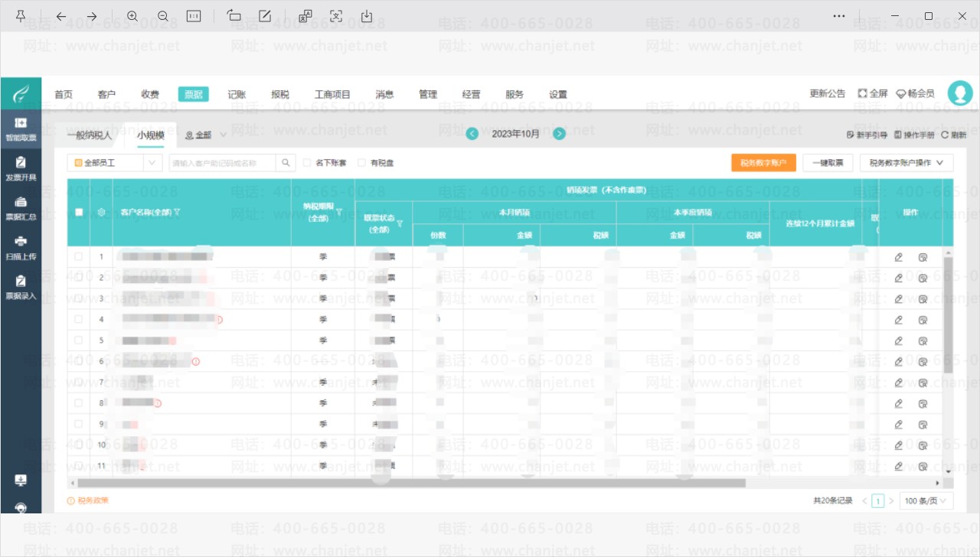Open the 首页 menu
This screenshot has width=980, height=557.
(x=64, y=95)
